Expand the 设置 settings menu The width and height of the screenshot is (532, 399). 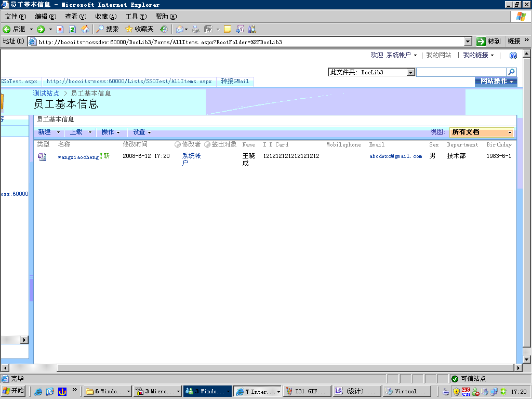(x=141, y=132)
